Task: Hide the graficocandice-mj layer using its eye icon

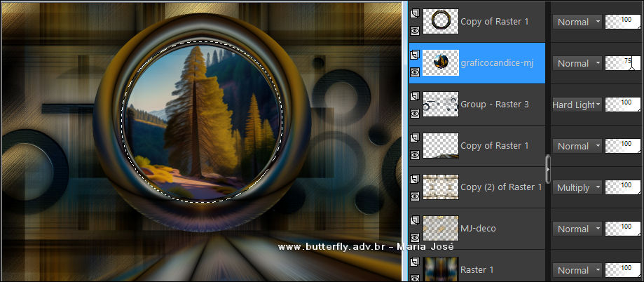Action: point(415,72)
